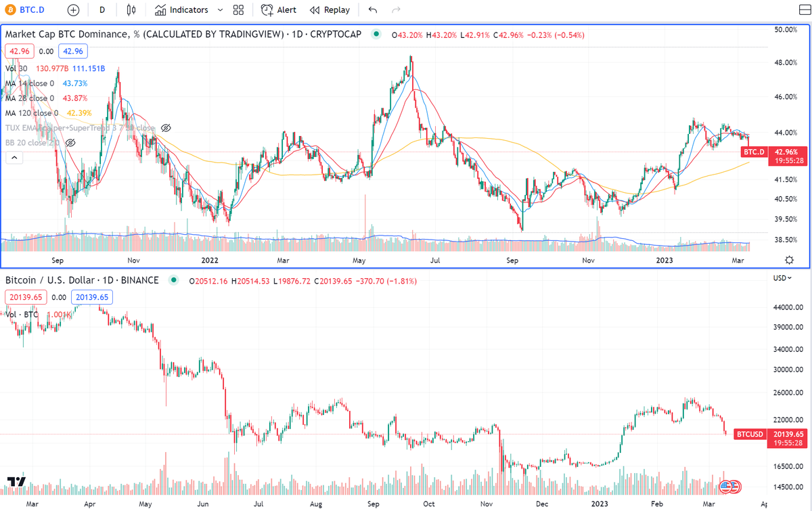812x511 pixels.
Task: Create an Alert
Action: (279, 10)
